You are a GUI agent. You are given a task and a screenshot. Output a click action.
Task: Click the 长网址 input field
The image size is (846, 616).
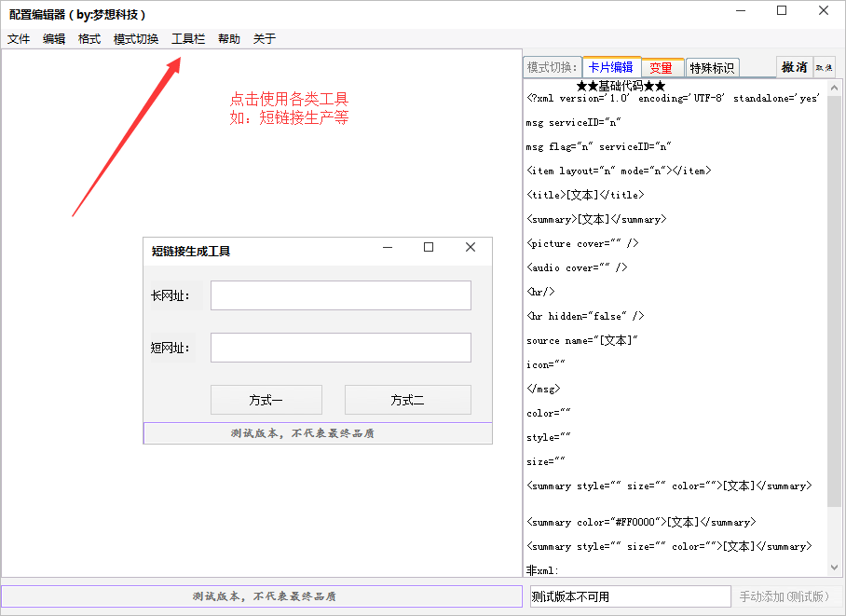click(x=340, y=294)
